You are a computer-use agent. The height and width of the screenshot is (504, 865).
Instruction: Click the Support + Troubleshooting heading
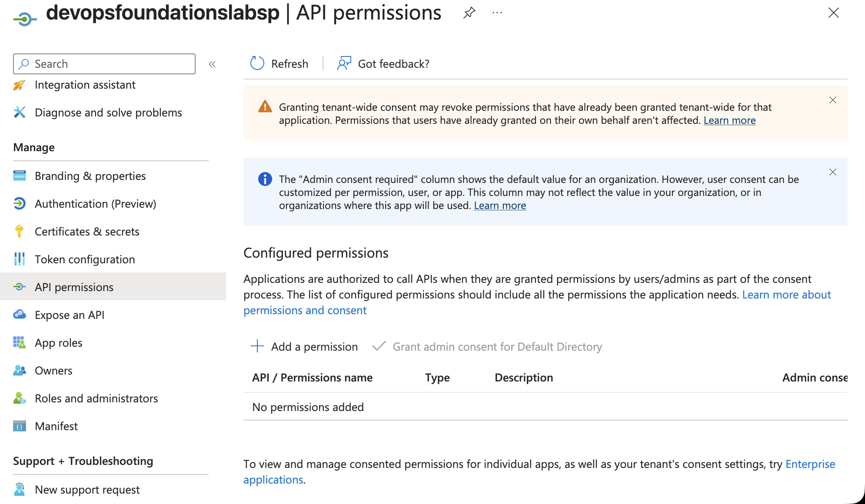click(83, 461)
